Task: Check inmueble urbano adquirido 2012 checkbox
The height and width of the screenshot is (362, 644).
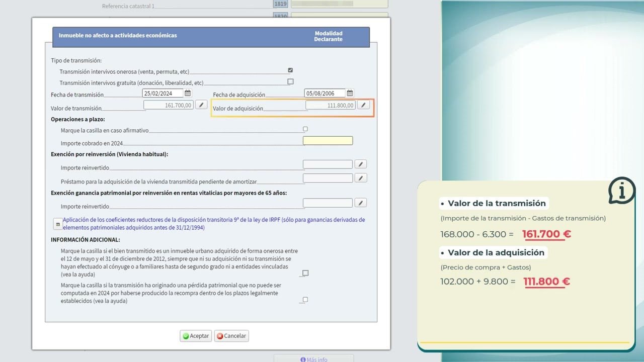Action: [305, 273]
